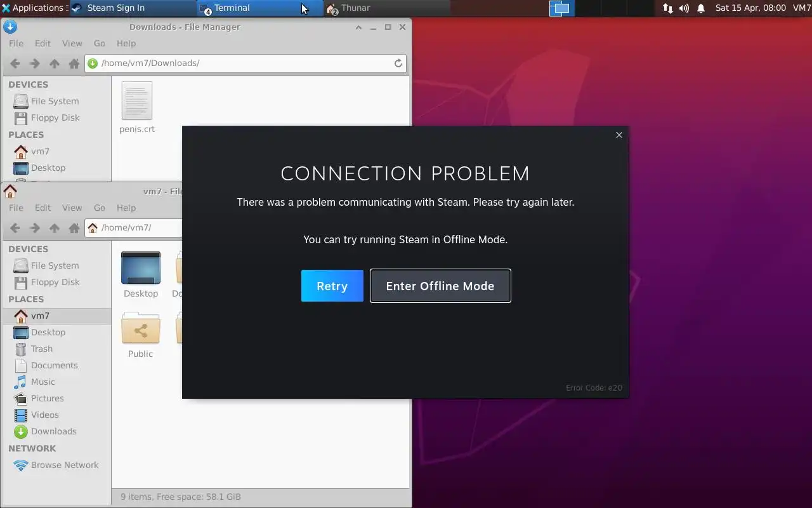Viewport: 812px width, 508px height.
Task: Select File System in vm7 window sidebar
Action: point(55,265)
